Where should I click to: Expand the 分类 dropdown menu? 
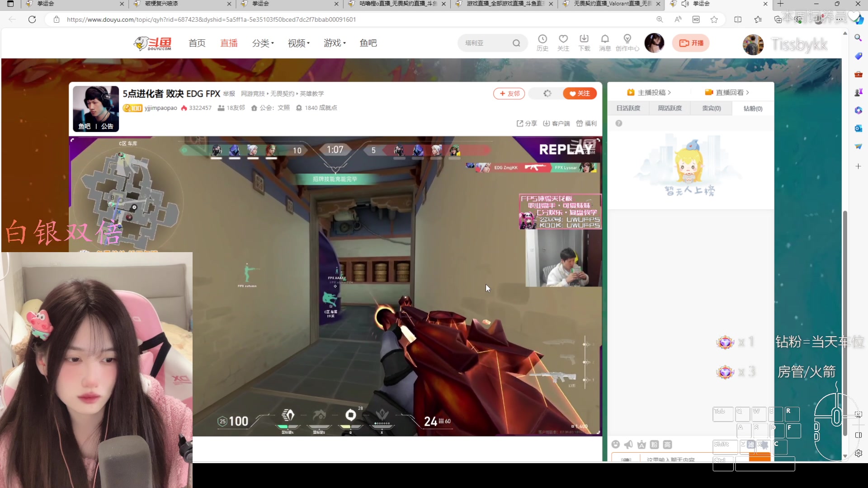[263, 43]
